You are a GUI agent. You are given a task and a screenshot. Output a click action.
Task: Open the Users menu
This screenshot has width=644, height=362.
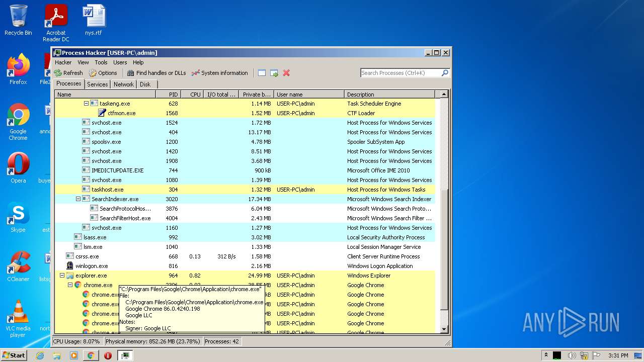(120, 62)
